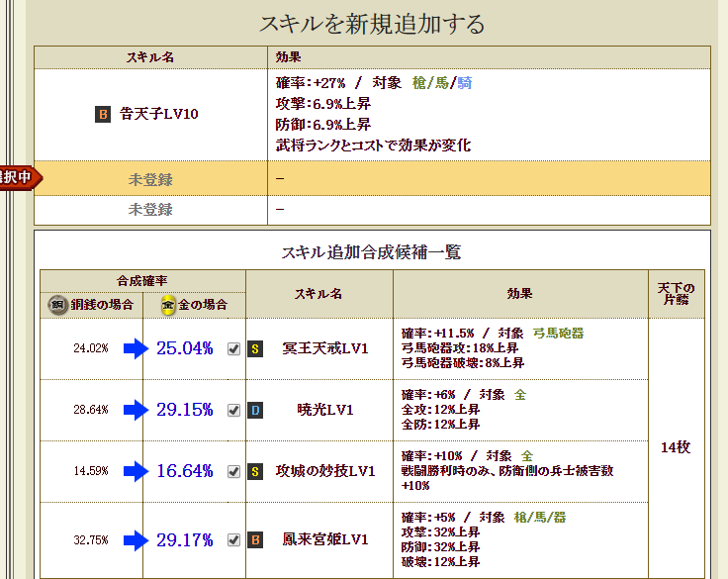This screenshot has width=728, height=579.
Task: Click the 16.64% gold success rate
Action: [184, 471]
